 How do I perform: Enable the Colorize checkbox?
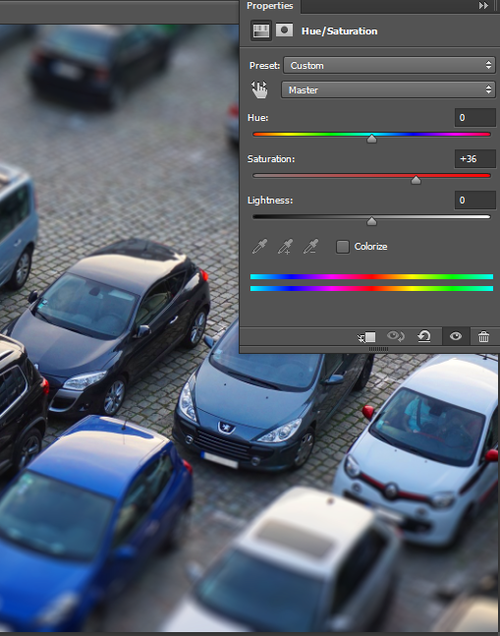tap(343, 247)
